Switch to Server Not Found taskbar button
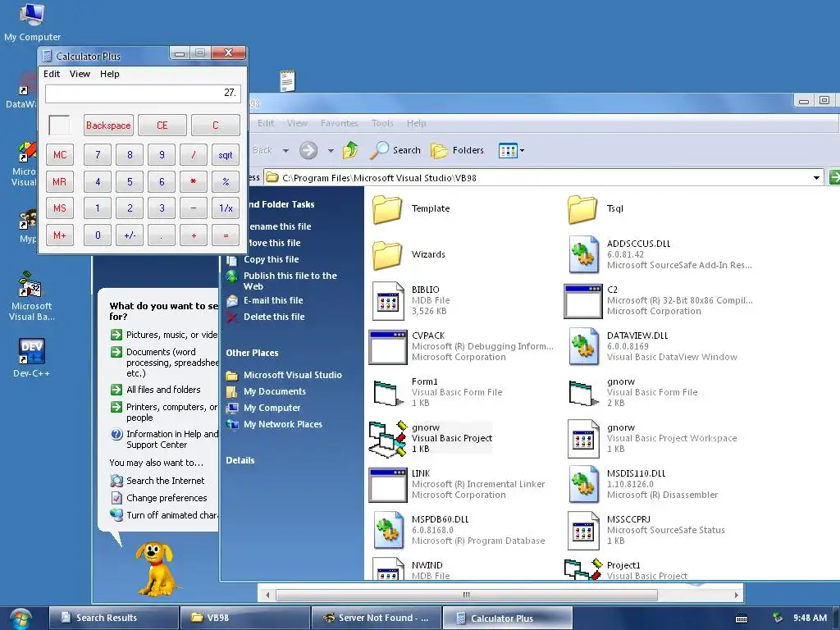 click(x=377, y=618)
